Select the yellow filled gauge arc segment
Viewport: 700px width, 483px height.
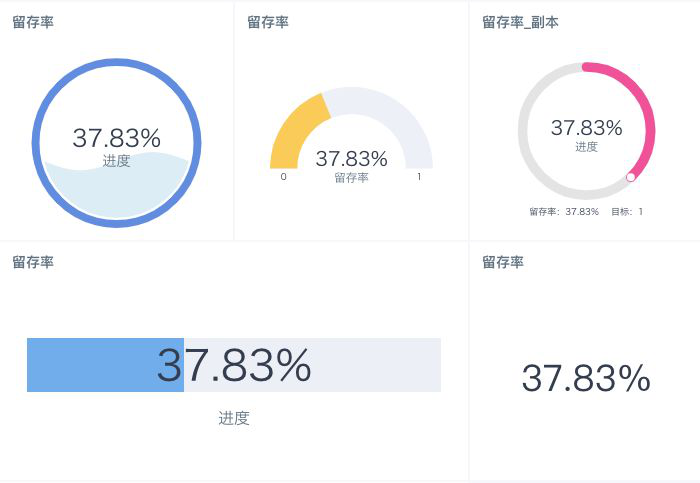296,132
